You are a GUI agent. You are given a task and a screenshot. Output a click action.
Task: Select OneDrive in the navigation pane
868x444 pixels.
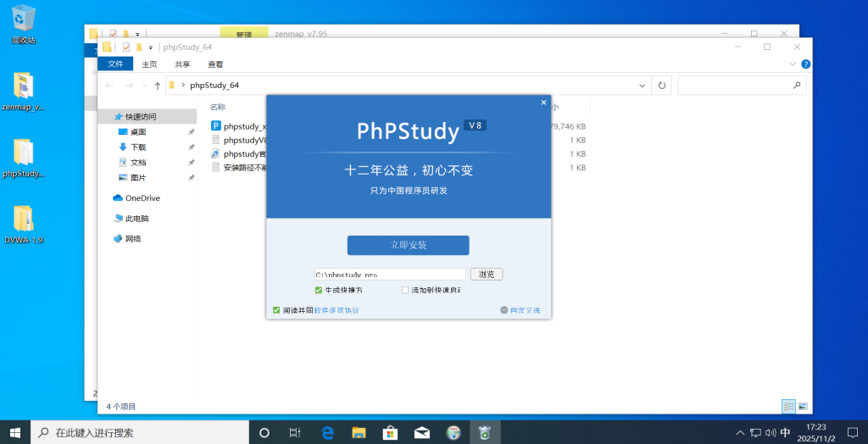[142, 198]
